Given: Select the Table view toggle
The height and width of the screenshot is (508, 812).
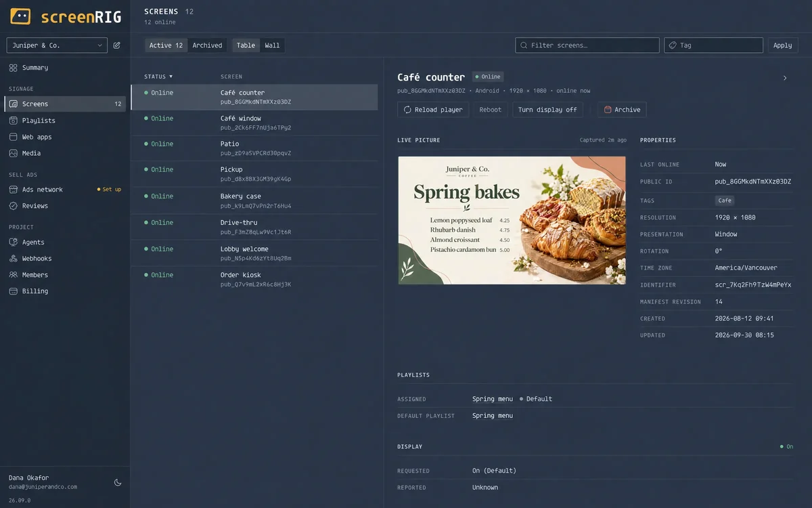Looking at the screenshot, I should [x=246, y=45].
